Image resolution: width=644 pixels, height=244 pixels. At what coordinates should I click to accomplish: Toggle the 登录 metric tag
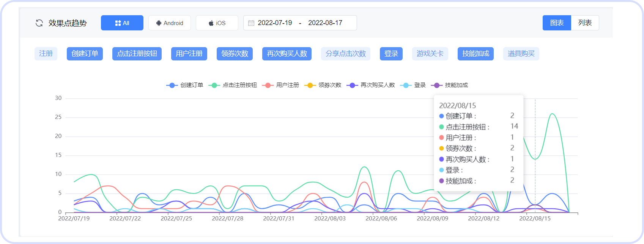[x=391, y=54]
